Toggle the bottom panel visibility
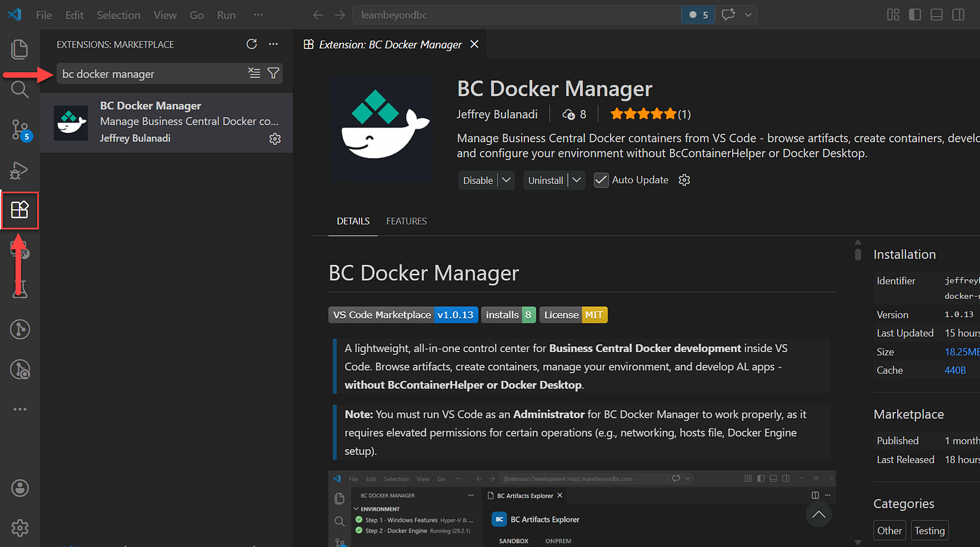The height and width of the screenshot is (547, 980). 937,15
